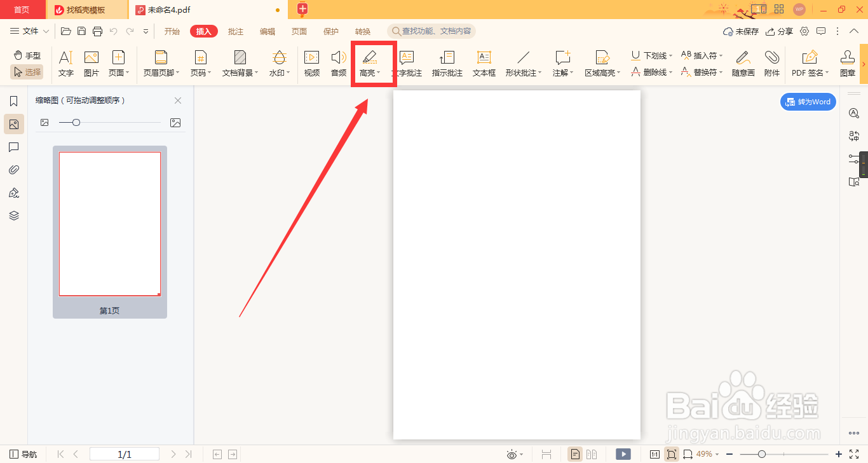Toggle single page view mode
Screen dimensions: 868x463
click(x=575, y=454)
